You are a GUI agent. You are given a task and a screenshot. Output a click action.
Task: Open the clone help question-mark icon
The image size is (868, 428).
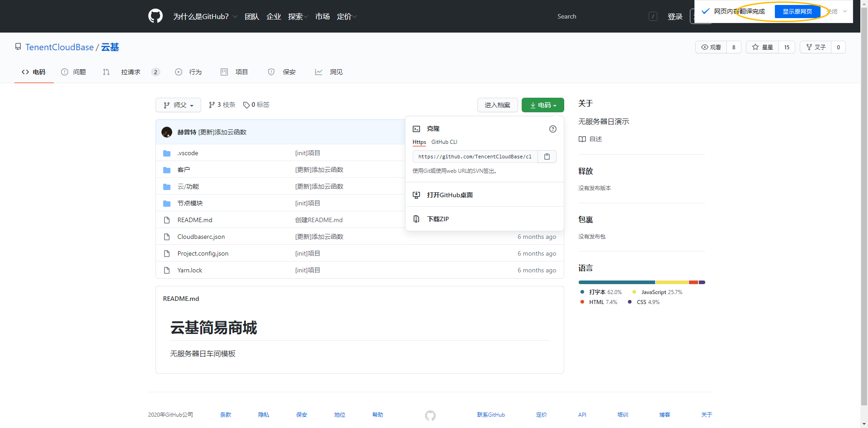tap(553, 129)
